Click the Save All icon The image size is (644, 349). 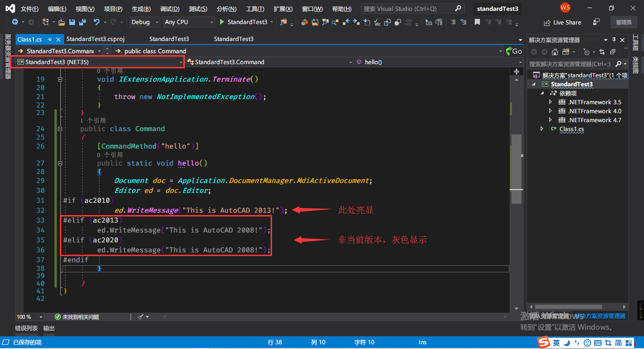(83, 22)
